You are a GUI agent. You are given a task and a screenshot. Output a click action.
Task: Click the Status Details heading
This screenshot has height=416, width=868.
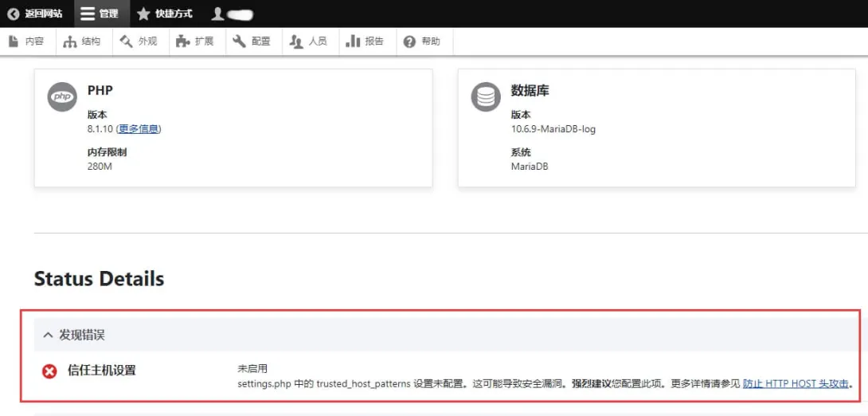99,279
